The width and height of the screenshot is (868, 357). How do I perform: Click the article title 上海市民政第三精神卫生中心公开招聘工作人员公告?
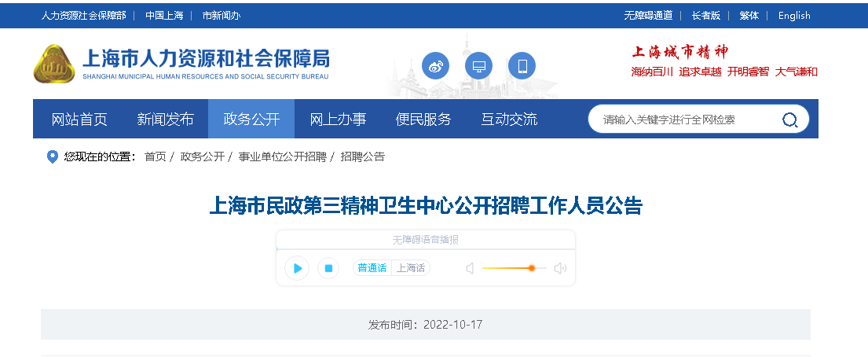[426, 206]
